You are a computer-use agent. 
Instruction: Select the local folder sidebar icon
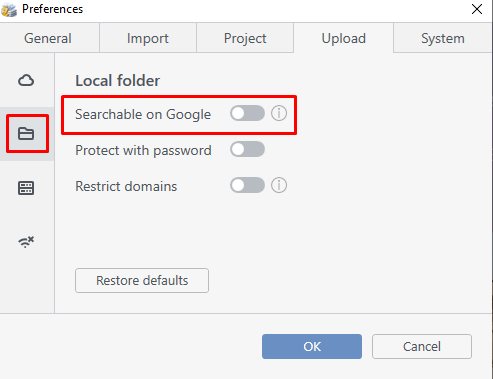[26, 134]
